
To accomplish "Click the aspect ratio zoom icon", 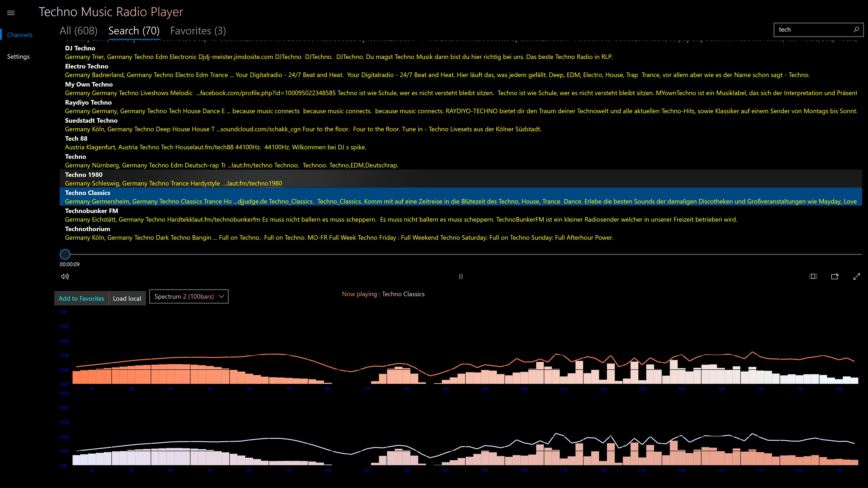I will [x=813, y=277].
